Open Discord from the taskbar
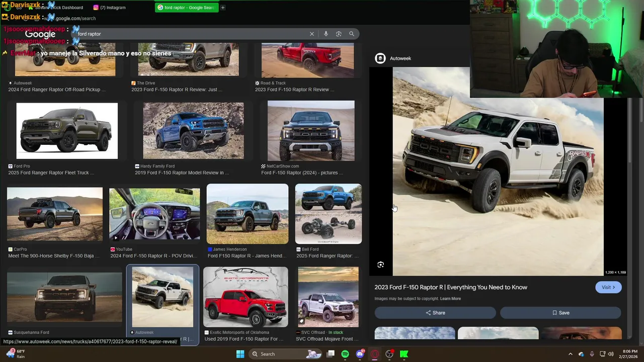Screen dimensions: 644x362 (x=360, y=354)
